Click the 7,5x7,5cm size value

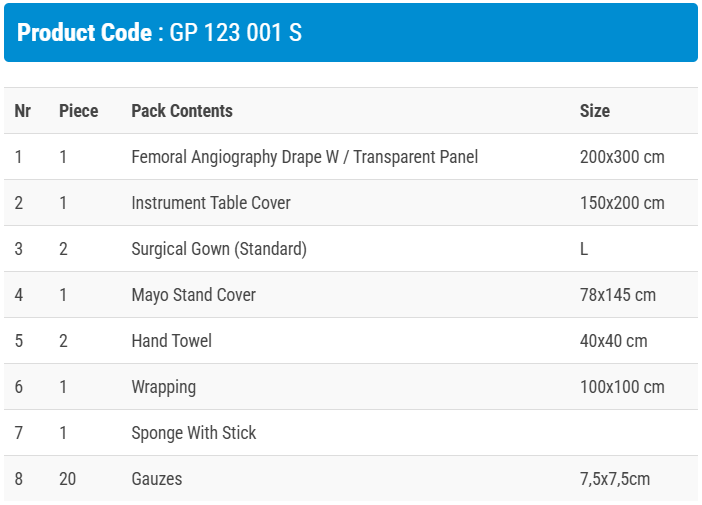pyautogui.click(x=614, y=479)
